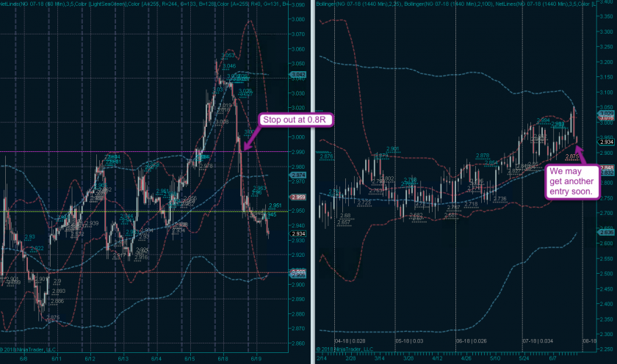Click the 5/24 date on right time axis

point(529,359)
